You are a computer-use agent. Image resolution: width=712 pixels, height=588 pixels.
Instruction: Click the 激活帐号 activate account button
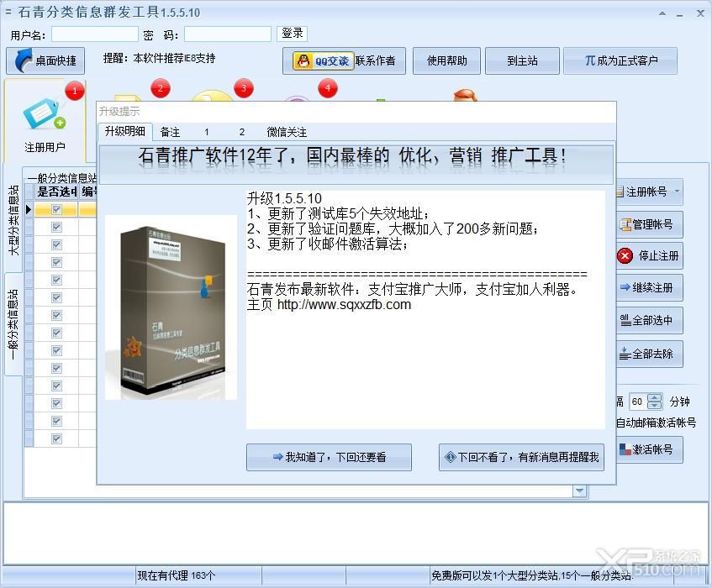(649, 449)
